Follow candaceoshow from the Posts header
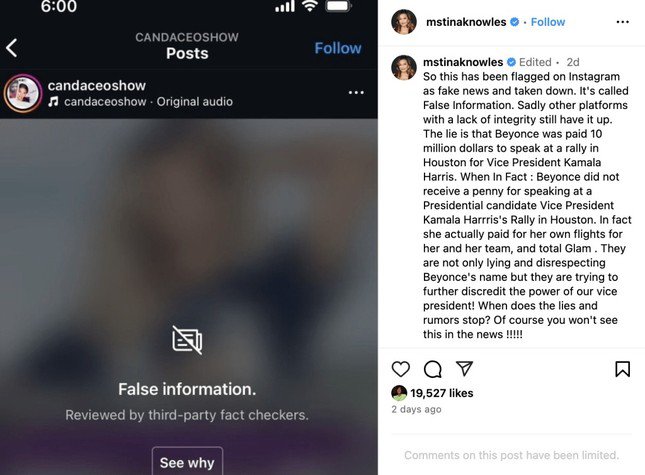645x475 pixels. 338,48
